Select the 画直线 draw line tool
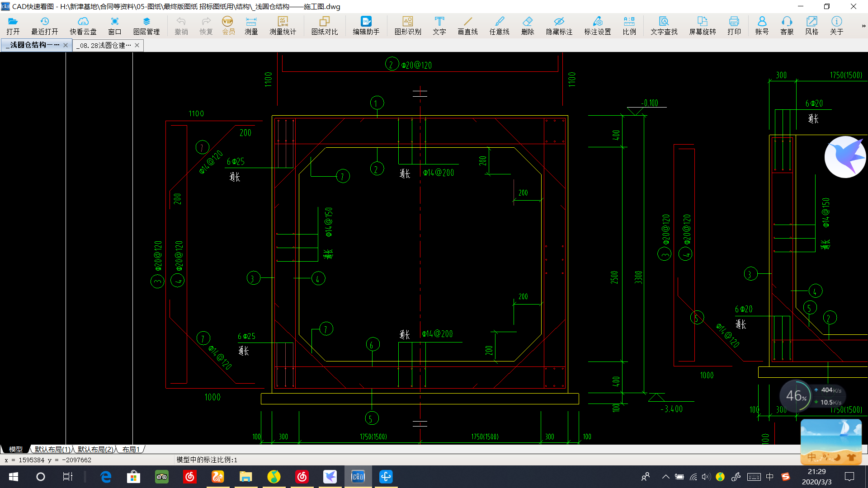This screenshot has height=488, width=868. [x=468, y=26]
